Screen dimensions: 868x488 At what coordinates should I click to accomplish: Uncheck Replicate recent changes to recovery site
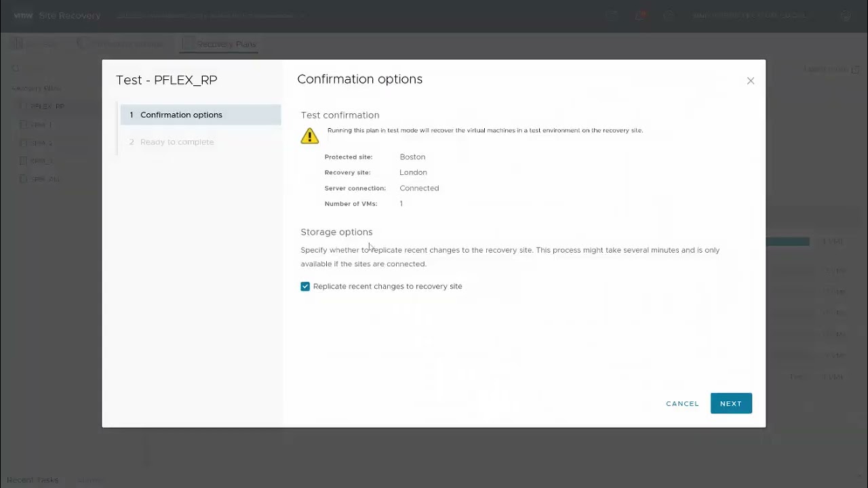[305, 287]
